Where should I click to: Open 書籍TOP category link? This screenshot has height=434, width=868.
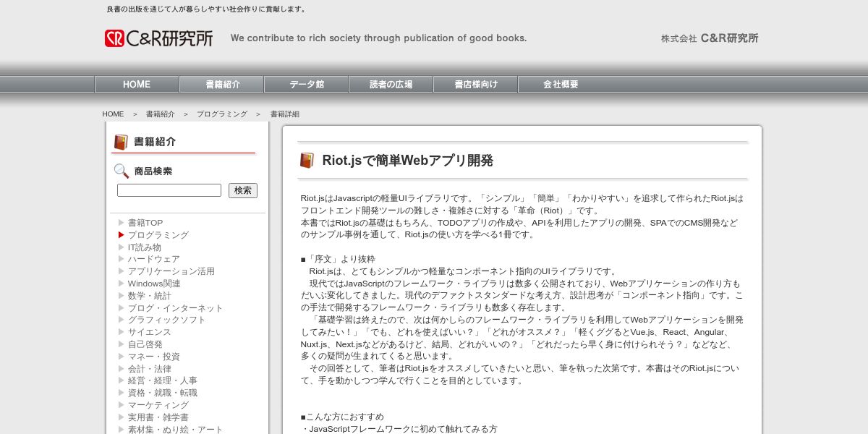(x=145, y=223)
